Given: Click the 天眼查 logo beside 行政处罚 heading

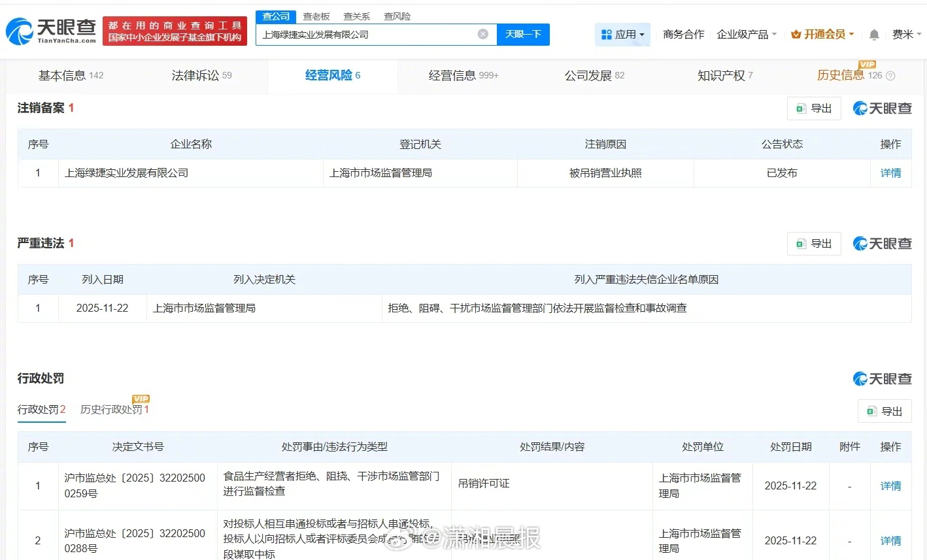Looking at the screenshot, I should coord(882,378).
